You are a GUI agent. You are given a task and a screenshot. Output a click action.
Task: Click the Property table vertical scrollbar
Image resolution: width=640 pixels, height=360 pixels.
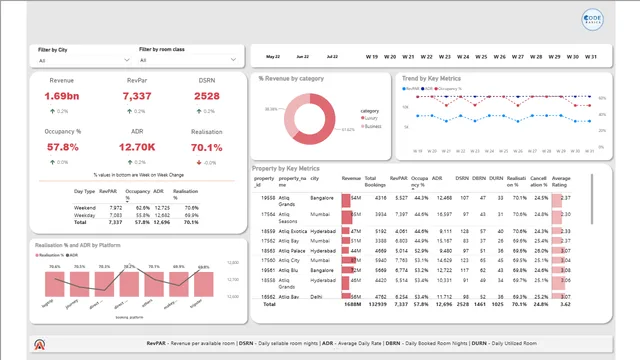(x=592, y=199)
